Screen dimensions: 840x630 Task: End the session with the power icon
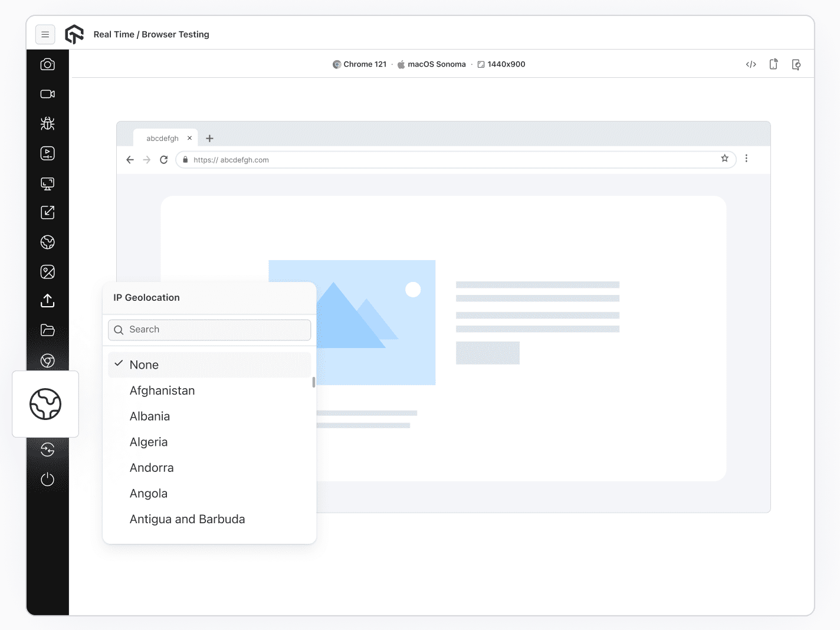(47, 479)
